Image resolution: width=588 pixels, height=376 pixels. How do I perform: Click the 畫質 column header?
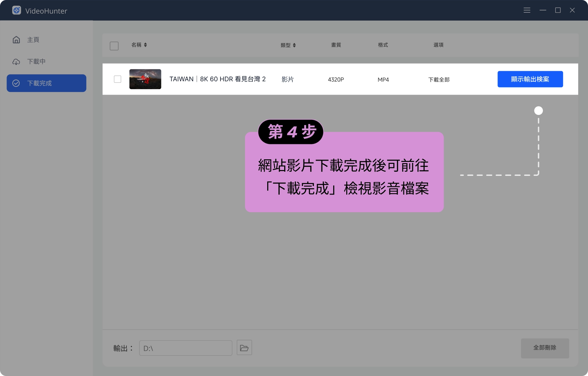[336, 45]
